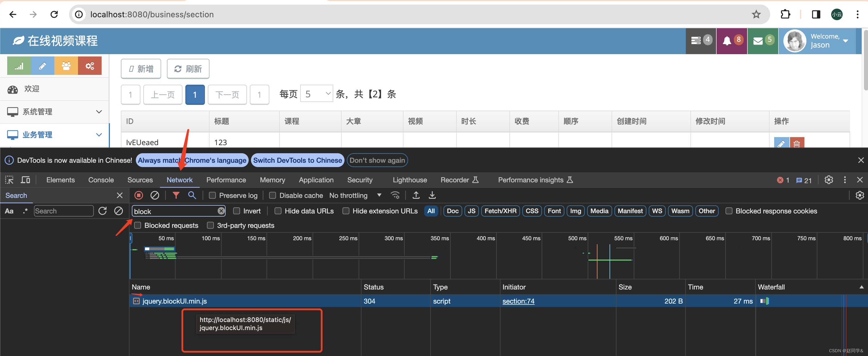
Task: Click the import HAR upload icon
Action: (x=416, y=195)
